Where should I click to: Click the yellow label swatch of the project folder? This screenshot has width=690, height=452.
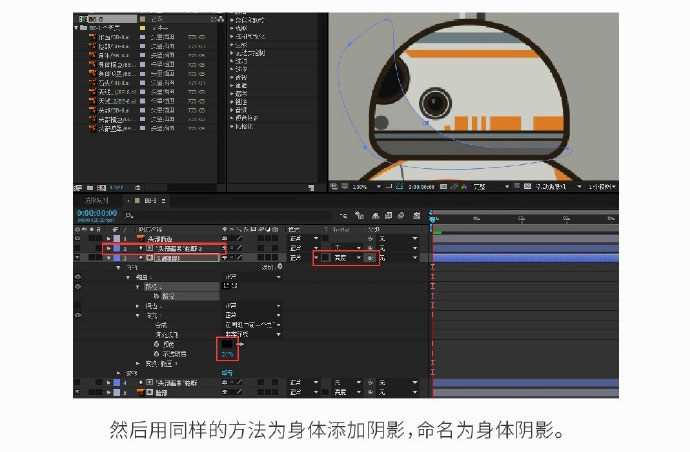point(143,28)
